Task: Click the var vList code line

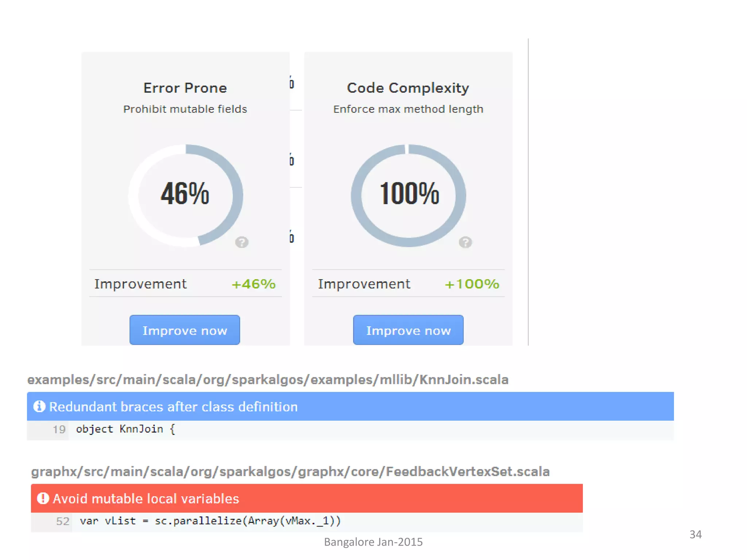Action: point(210,521)
